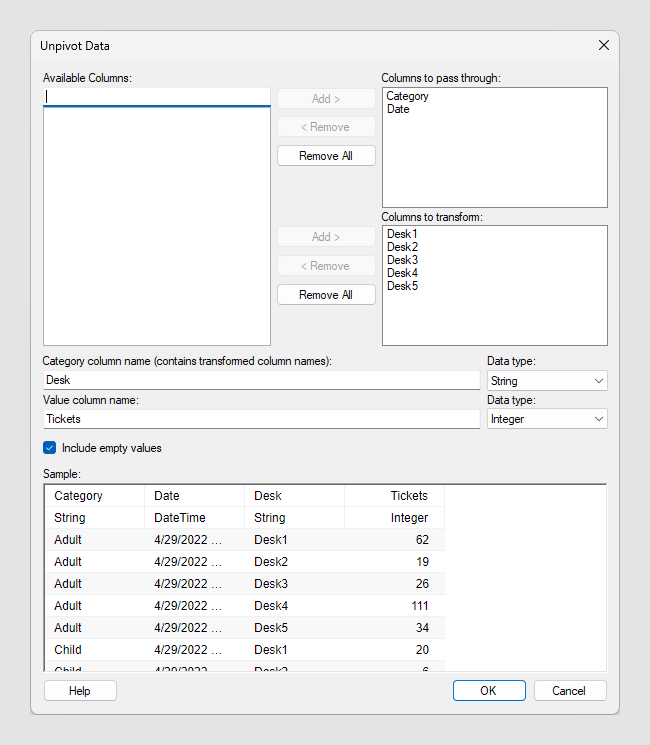Select Desk1 in Columns to transform
650x745 pixels.
(402, 234)
